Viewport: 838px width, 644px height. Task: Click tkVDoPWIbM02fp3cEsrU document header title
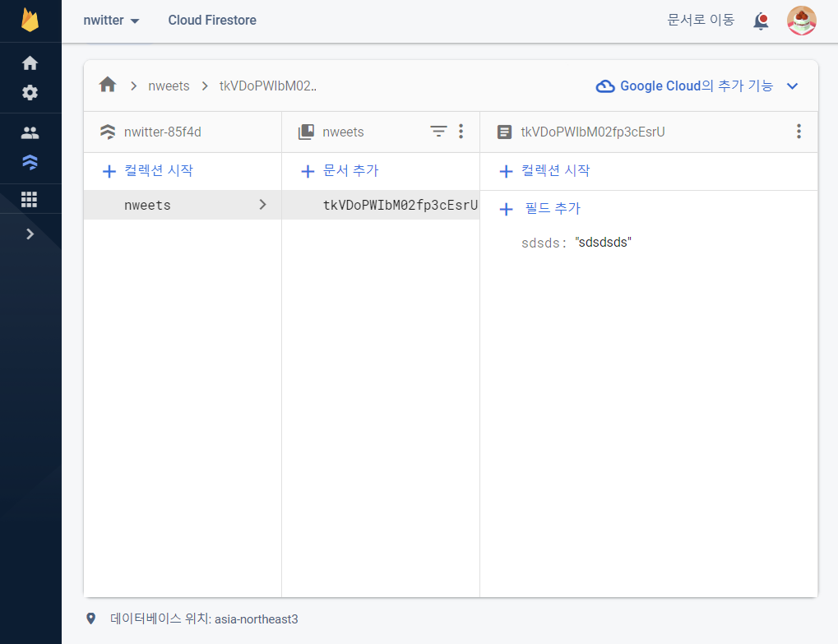[593, 132]
